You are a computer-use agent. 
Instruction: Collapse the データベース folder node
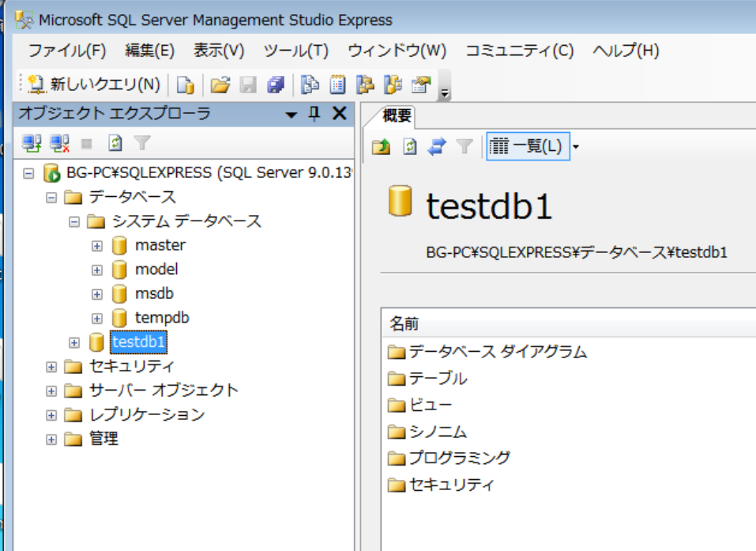tap(51, 198)
